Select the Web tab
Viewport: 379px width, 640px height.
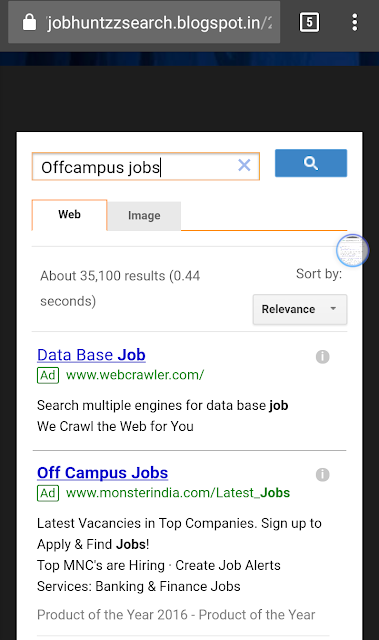69,215
